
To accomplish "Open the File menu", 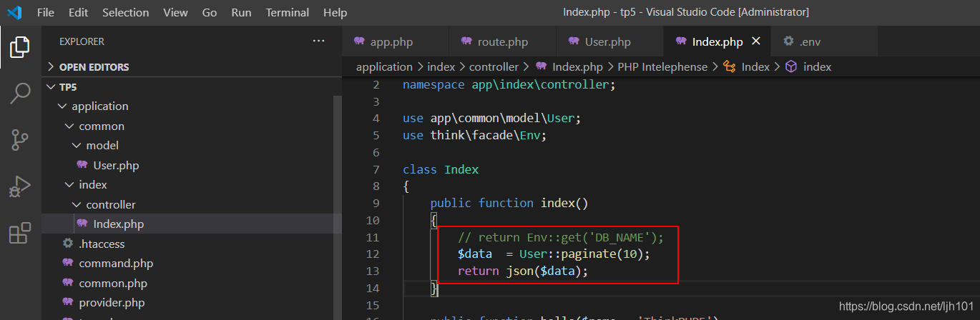I will [x=45, y=13].
